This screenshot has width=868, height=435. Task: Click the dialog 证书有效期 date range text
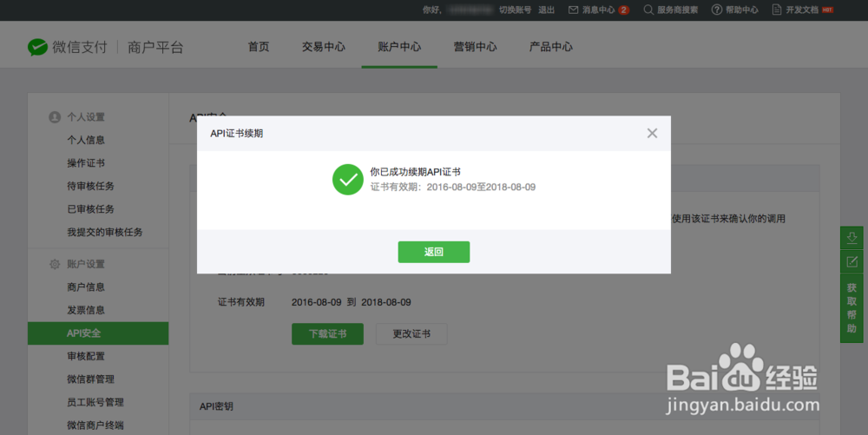[x=453, y=187]
